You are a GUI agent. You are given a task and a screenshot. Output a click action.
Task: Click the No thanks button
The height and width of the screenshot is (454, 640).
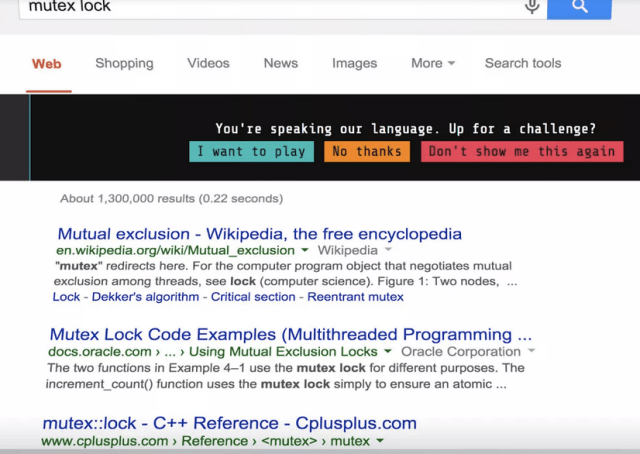(x=367, y=151)
